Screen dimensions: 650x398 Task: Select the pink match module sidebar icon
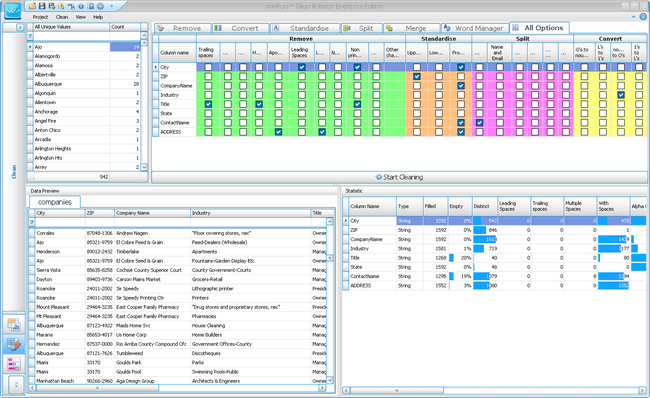coord(14,364)
